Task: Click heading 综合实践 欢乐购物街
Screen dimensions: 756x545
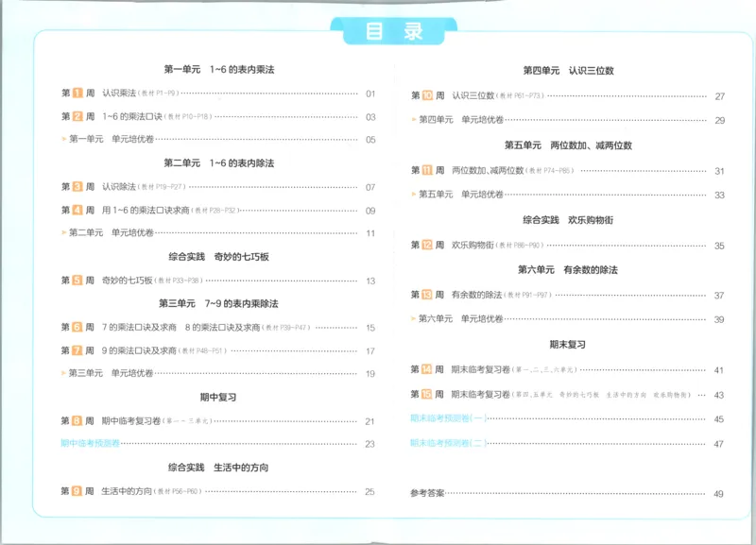Action: [x=568, y=220]
